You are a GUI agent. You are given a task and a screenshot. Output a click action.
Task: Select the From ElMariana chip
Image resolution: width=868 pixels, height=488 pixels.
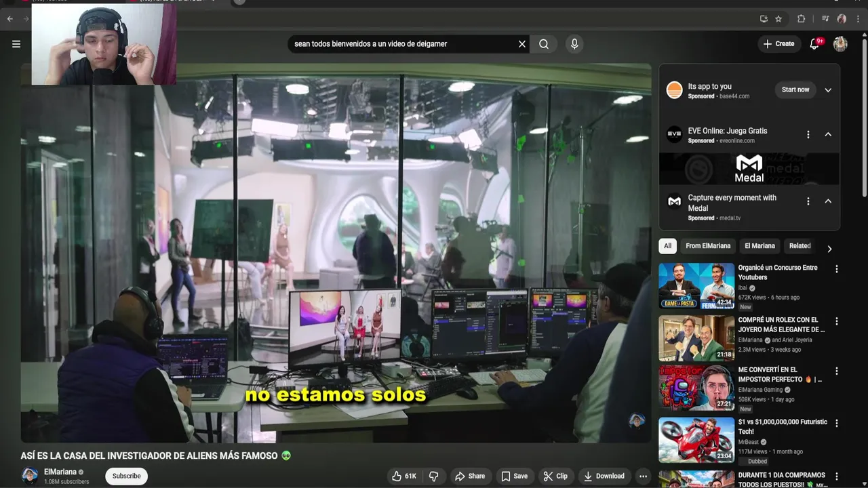pos(708,246)
